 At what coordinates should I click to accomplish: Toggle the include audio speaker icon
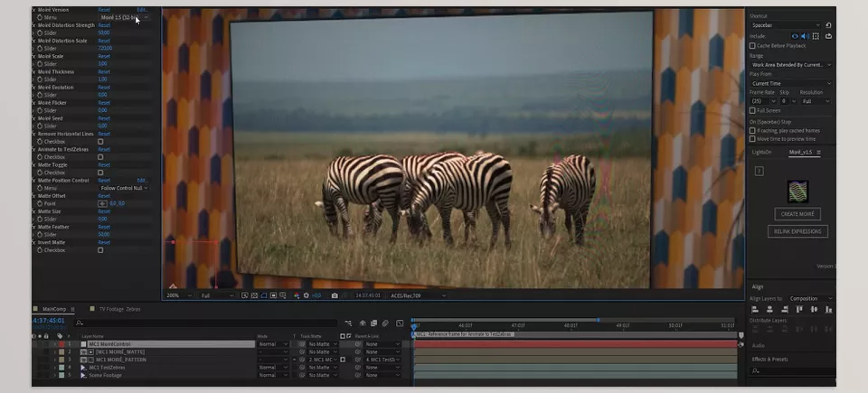[x=805, y=36]
